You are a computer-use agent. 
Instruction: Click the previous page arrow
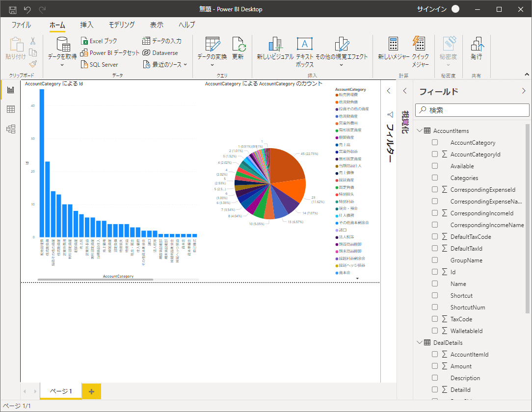coord(25,391)
